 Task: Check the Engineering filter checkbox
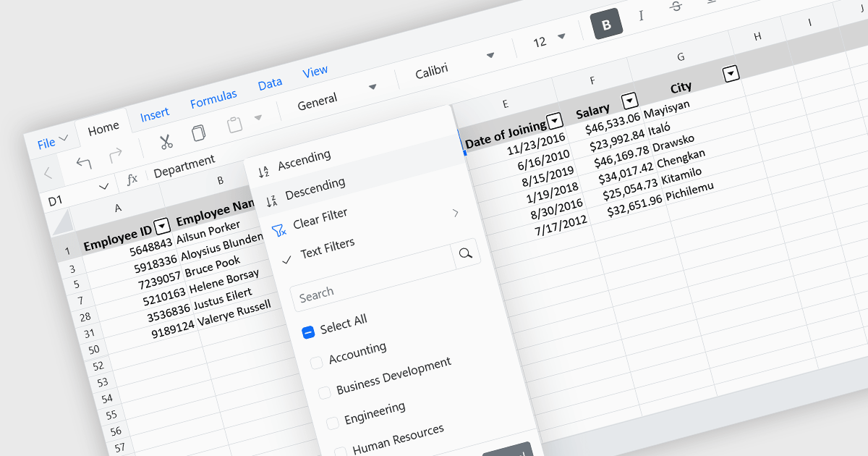[x=332, y=423]
